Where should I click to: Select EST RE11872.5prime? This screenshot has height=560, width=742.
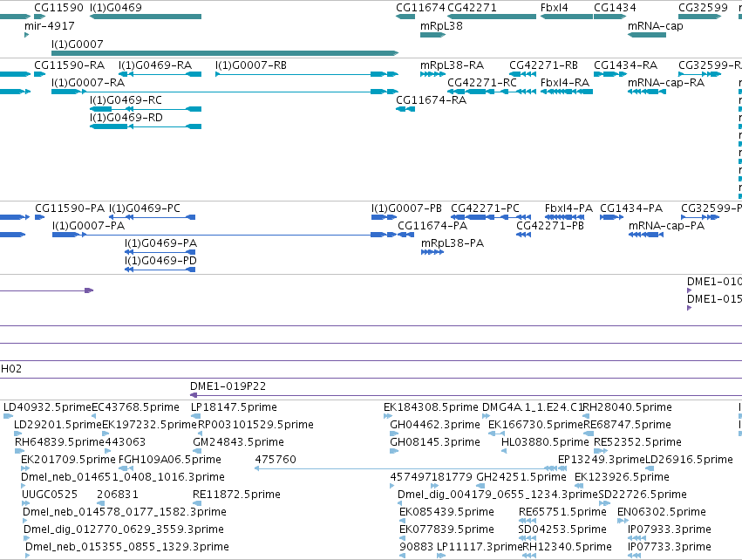click(x=236, y=495)
